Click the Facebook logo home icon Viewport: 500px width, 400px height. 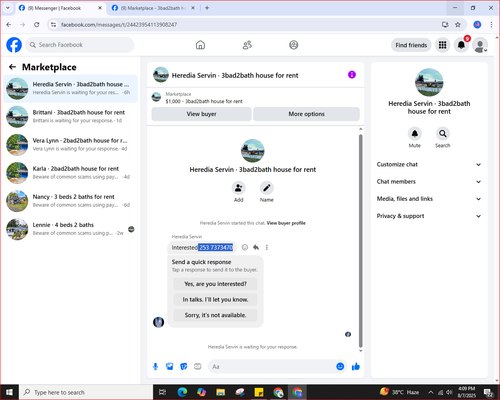(14, 45)
